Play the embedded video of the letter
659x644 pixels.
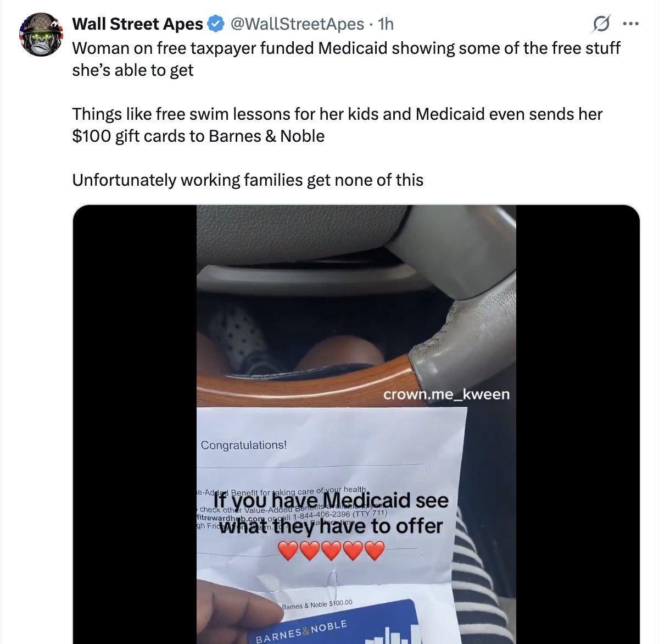pos(356,424)
